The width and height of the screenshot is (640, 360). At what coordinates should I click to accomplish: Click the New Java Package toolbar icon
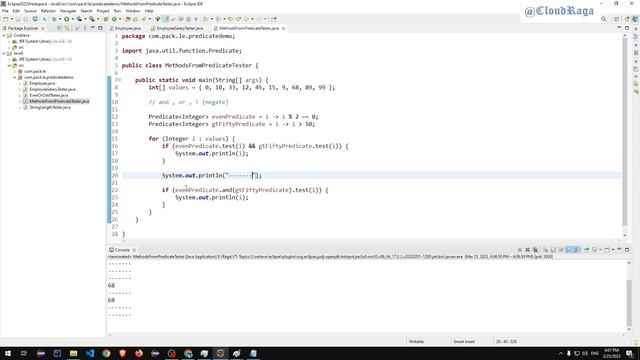(x=106, y=19)
